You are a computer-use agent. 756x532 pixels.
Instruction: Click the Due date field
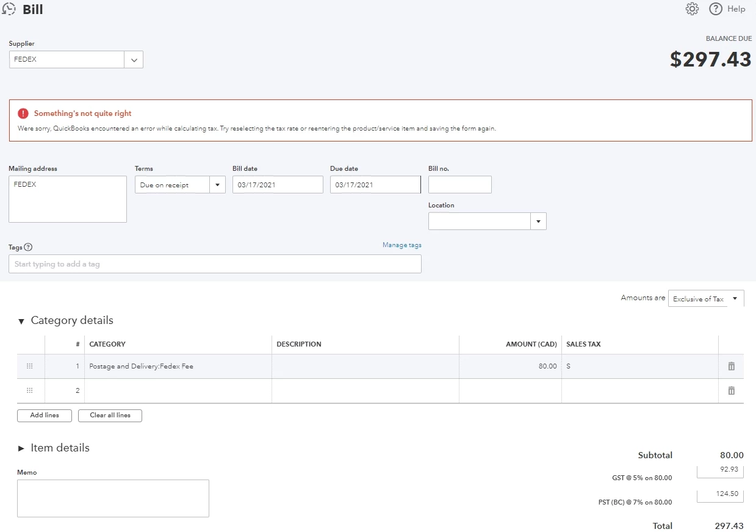375,185
